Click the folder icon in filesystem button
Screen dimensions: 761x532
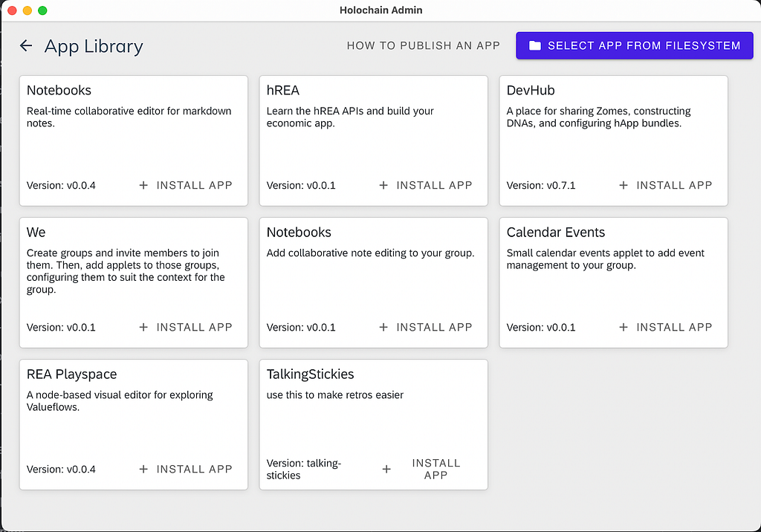point(534,45)
